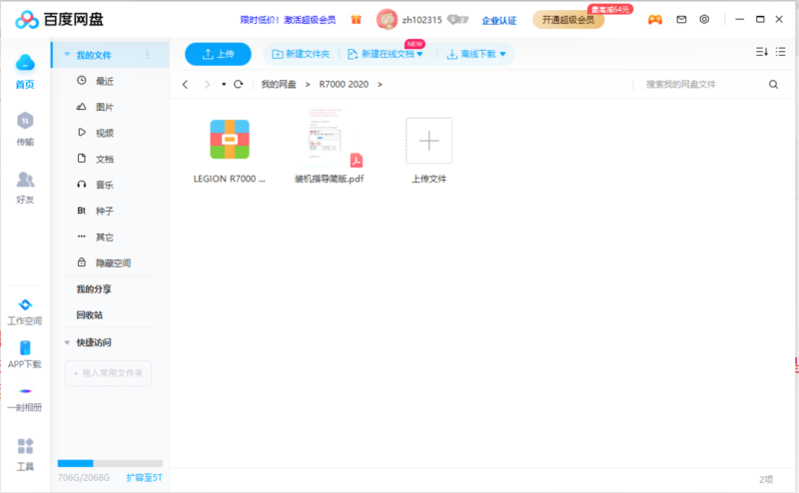This screenshot has width=799, height=493.
Task: Open the 好友 (Friends) sidebar icon
Action: coord(25,186)
